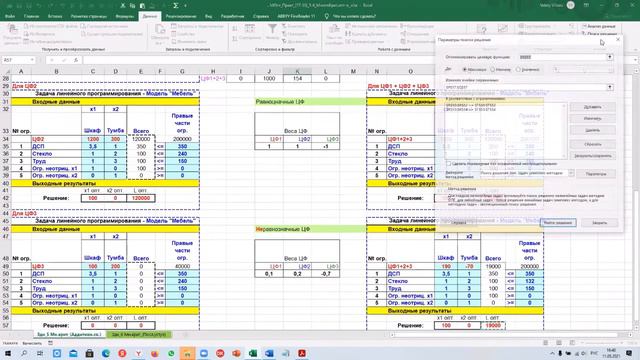Click From Text/CSV import option

pos(51,26)
